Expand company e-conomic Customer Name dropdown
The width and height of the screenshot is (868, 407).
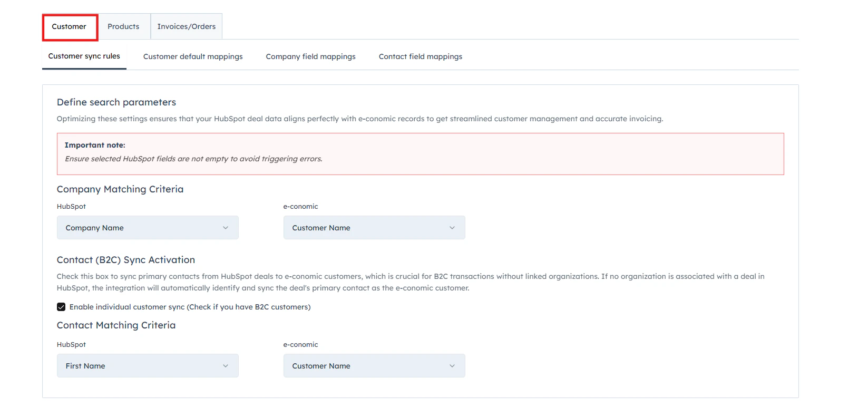pos(374,228)
